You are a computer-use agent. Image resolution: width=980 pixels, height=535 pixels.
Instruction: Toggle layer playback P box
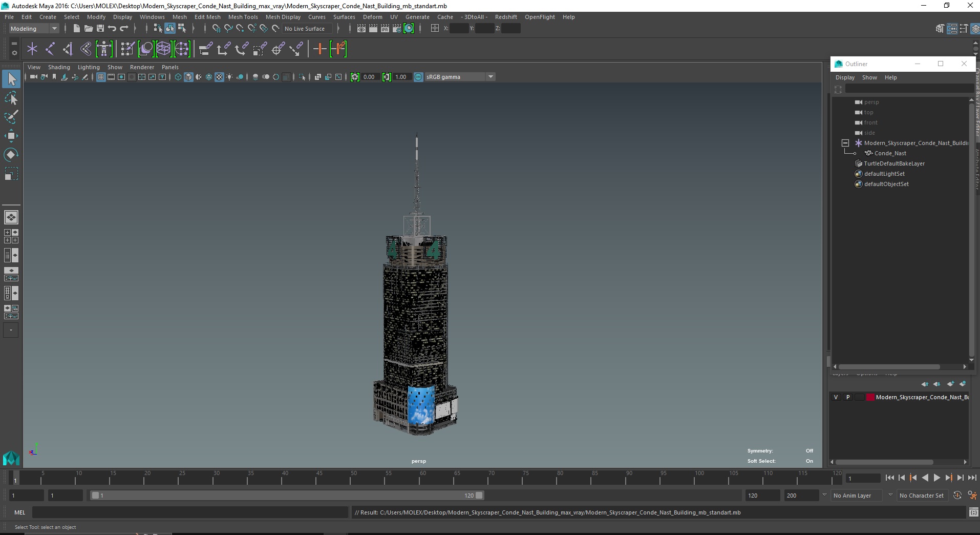click(848, 397)
